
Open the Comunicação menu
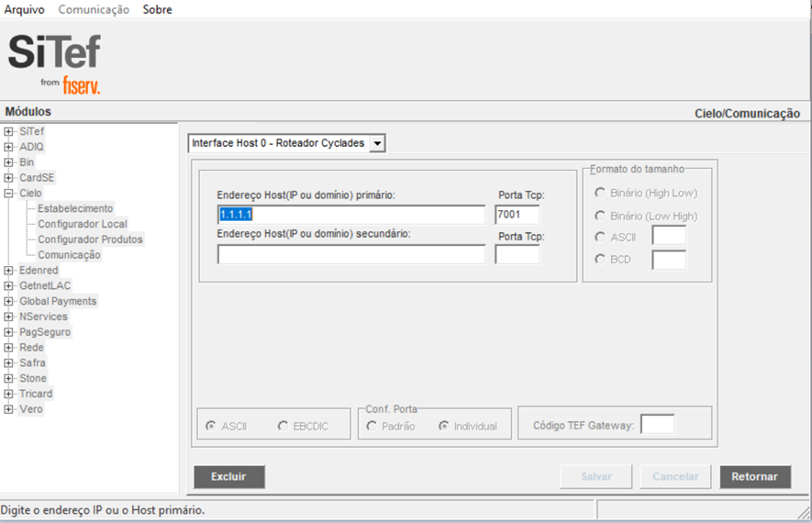[94, 9]
